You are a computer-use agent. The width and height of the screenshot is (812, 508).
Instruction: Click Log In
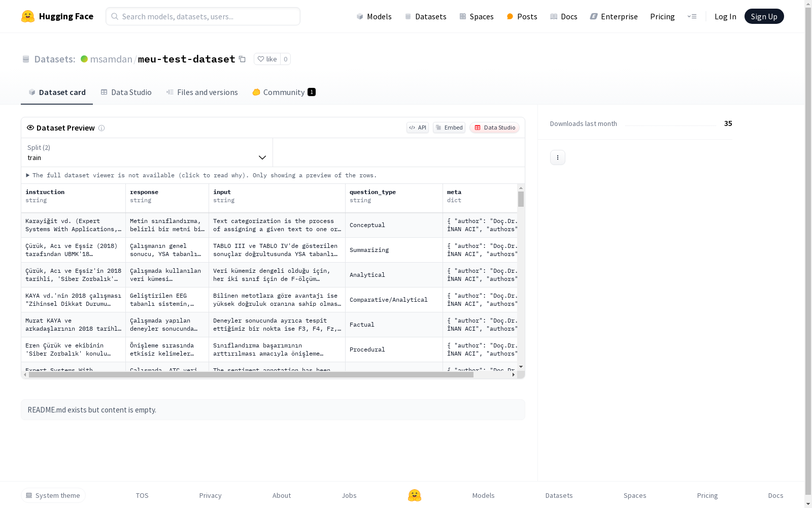tap(725, 16)
